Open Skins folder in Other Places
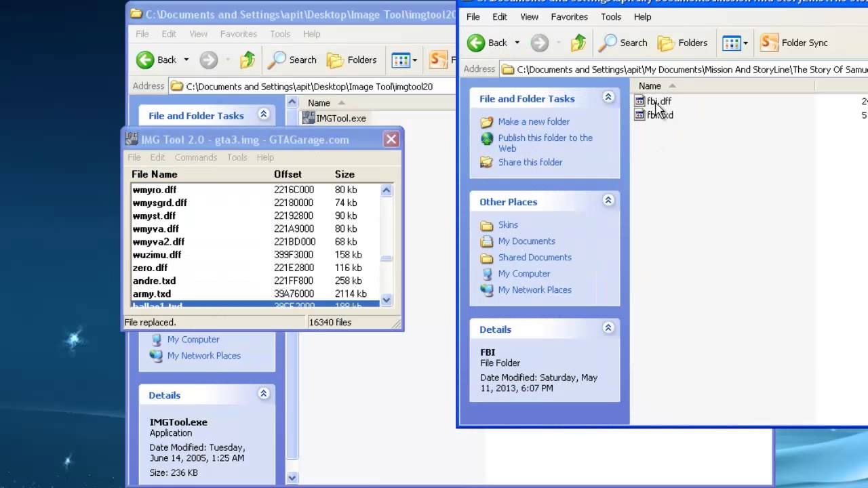 (508, 225)
